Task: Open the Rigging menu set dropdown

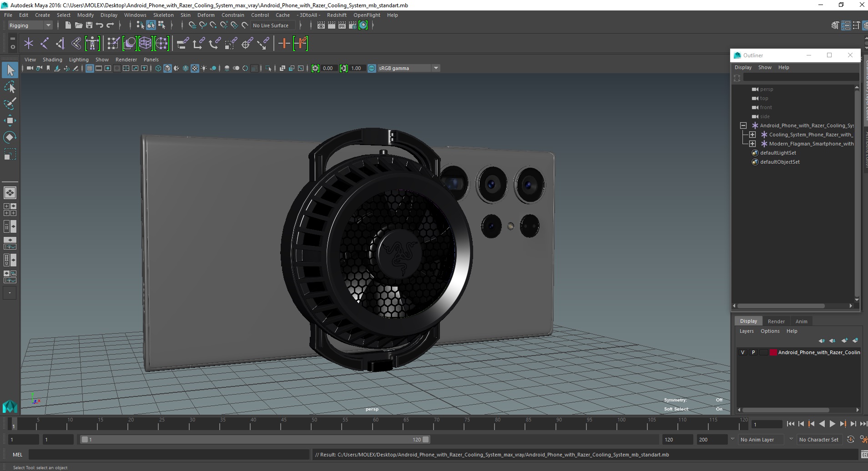Action: coord(30,25)
